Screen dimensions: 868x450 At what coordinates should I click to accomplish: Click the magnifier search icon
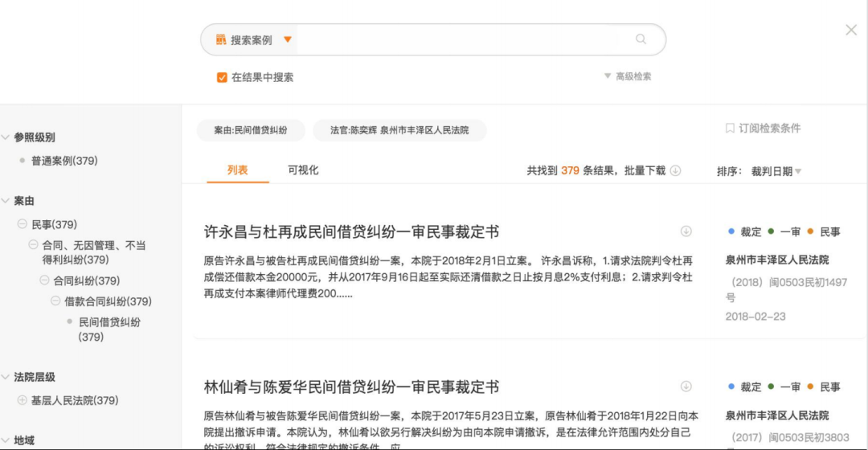pos(641,39)
